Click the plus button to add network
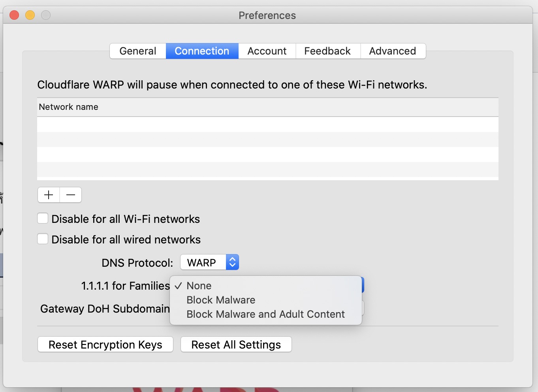This screenshot has width=538, height=392. click(x=49, y=195)
